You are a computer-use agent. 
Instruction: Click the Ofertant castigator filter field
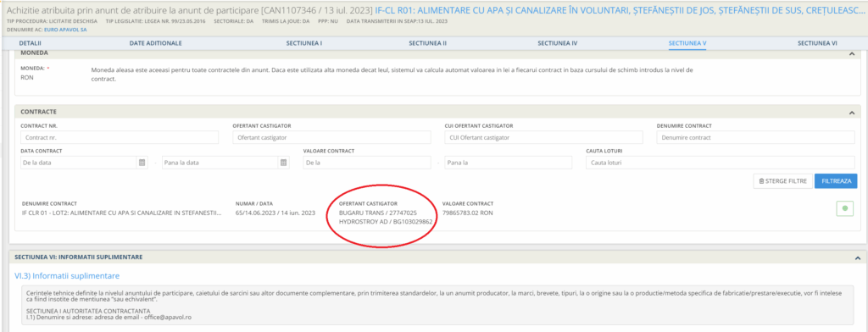pyautogui.click(x=332, y=137)
